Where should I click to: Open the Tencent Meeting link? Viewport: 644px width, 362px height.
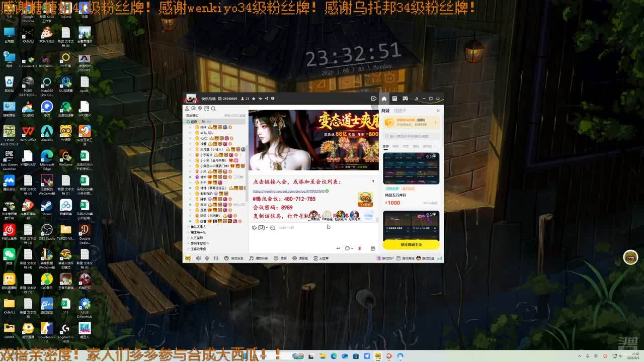point(289,191)
